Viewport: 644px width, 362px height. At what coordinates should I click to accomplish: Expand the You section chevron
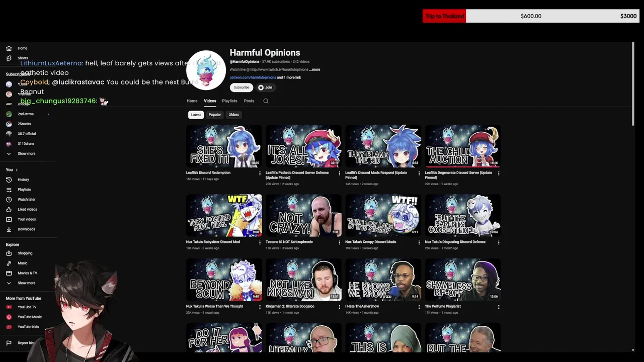point(17,170)
